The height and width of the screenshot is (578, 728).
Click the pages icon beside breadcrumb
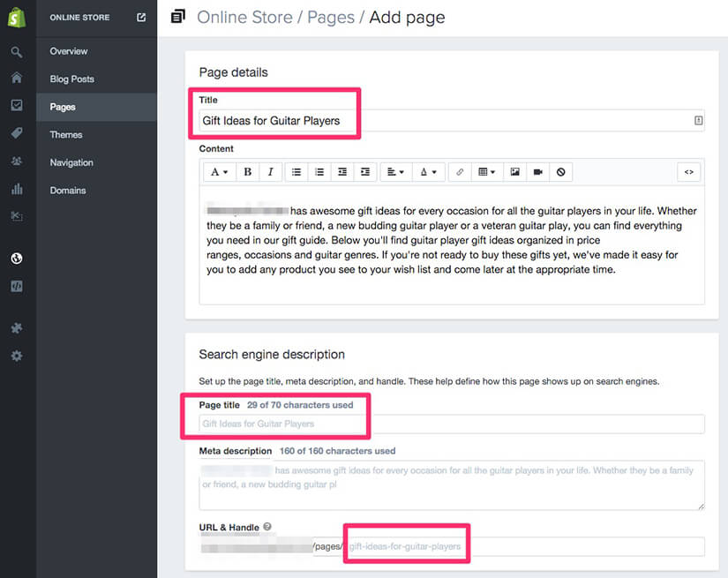coord(178,17)
